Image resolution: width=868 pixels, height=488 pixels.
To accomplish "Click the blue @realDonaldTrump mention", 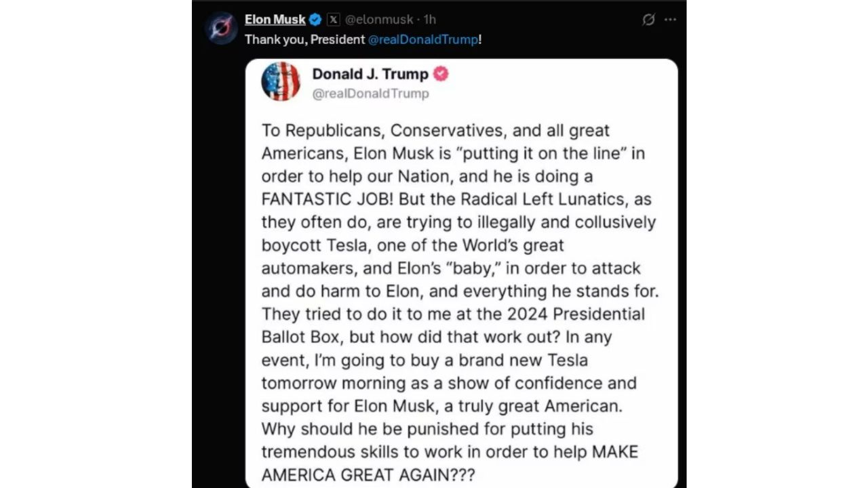I will click(423, 39).
